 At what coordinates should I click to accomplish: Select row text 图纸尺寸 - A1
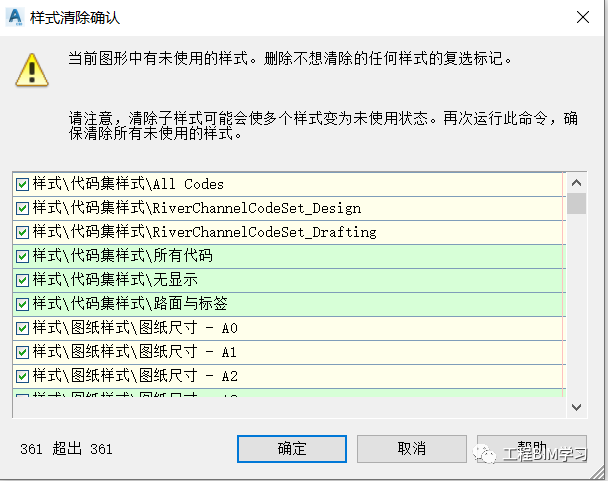pyautogui.click(x=188, y=352)
